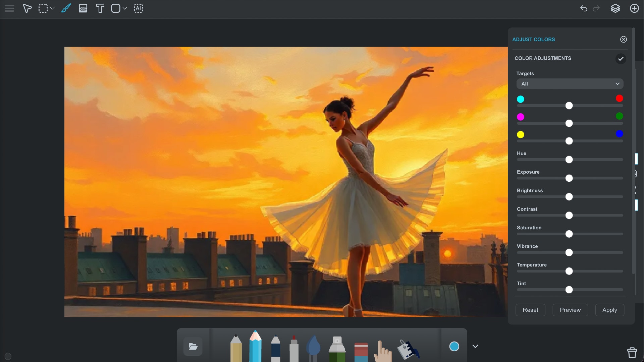Viewport: 644px width, 362px height.
Task: Click the green color dot
Action: (620, 116)
